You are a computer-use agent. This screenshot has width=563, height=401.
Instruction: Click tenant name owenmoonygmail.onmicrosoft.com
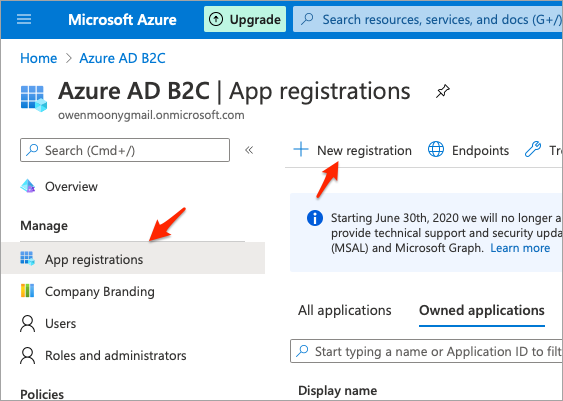(151, 115)
